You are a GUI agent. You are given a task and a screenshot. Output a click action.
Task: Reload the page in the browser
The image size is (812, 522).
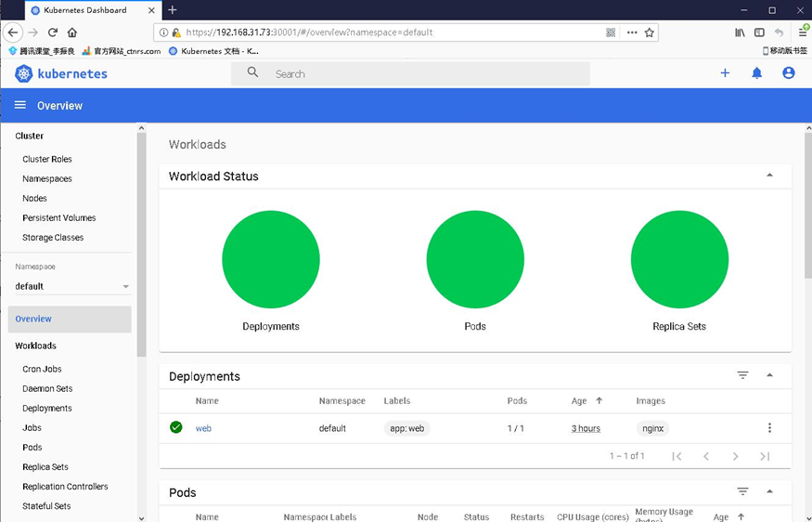point(52,33)
